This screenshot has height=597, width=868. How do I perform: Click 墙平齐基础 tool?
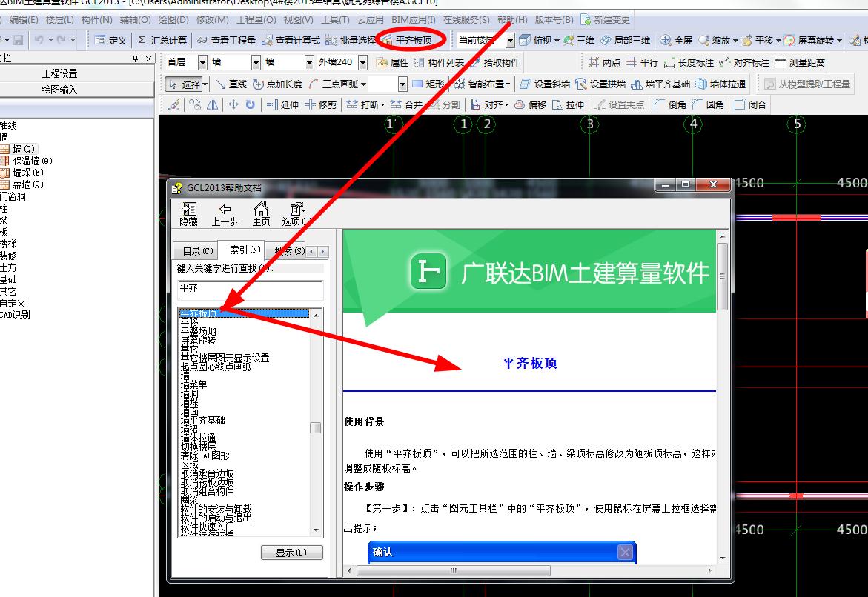tap(660, 84)
